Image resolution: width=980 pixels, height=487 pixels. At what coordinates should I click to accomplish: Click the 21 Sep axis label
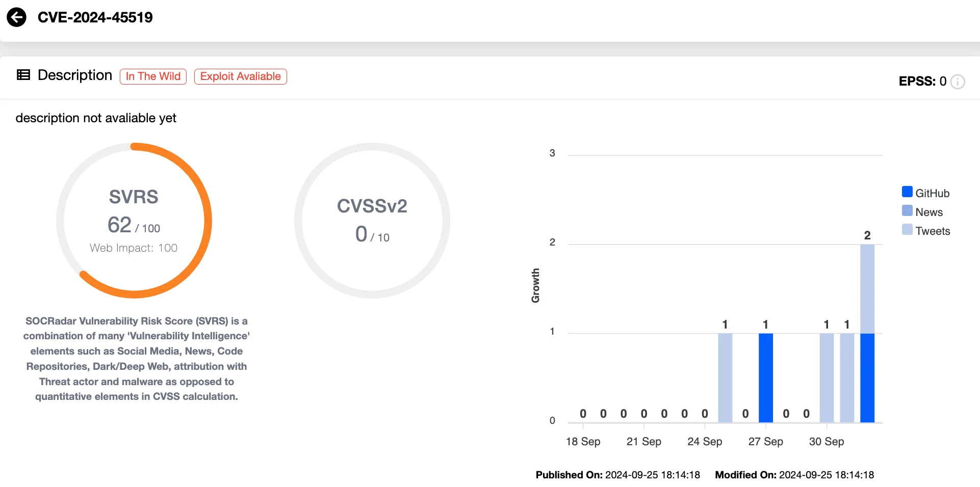643,441
